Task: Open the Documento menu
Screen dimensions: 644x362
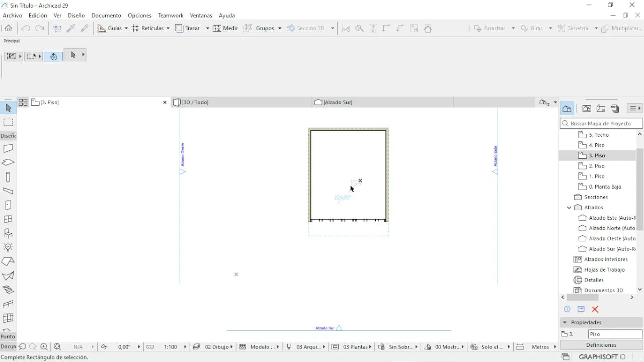Action: click(106, 16)
